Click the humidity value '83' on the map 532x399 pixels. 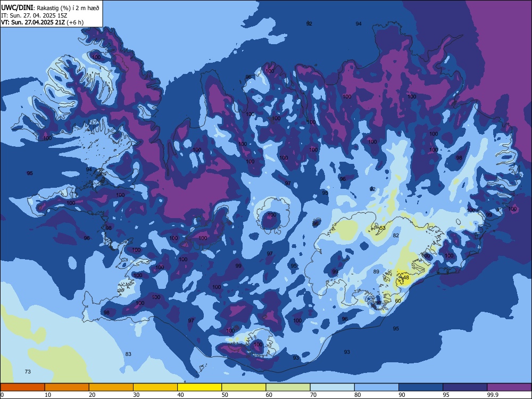pos(128,354)
